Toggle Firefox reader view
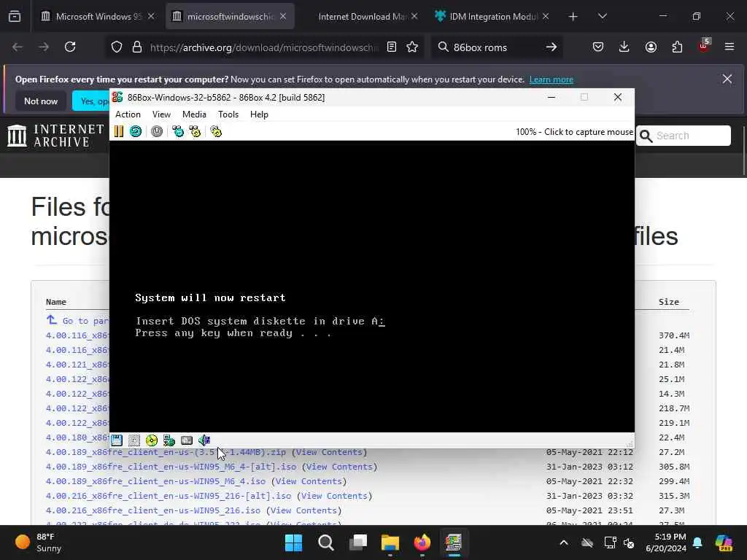This screenshot has width=747, height=560. [392, 47]
